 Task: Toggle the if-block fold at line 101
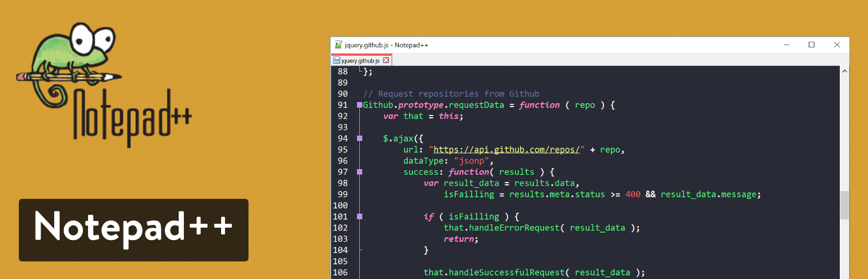point(359,216)
